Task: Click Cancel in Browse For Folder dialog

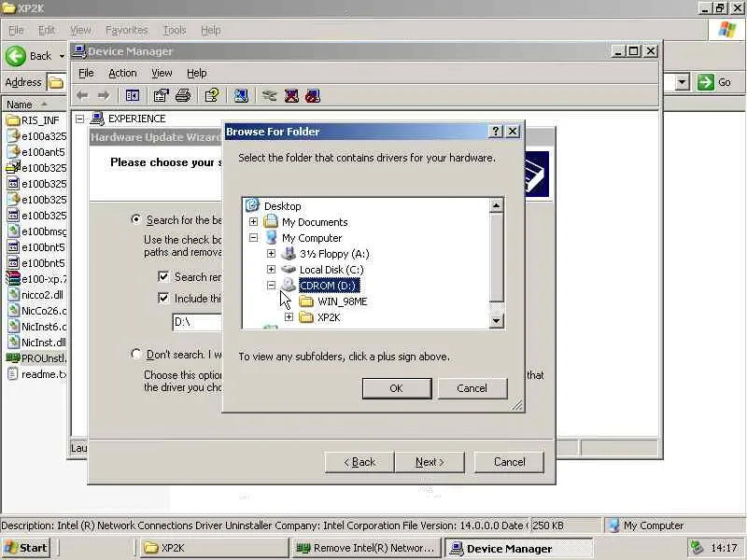Action: click(472, 388)
